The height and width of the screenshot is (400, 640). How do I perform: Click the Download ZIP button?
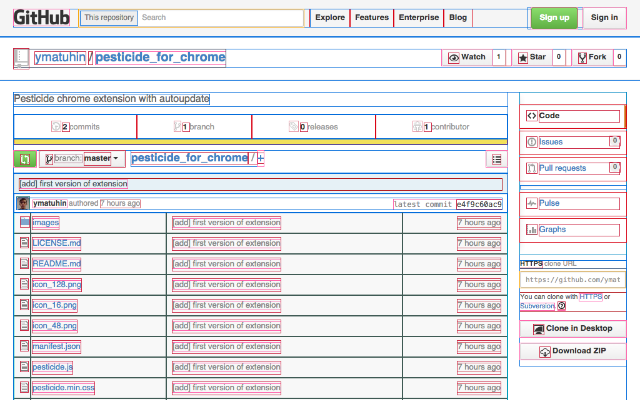coord(573,351)
